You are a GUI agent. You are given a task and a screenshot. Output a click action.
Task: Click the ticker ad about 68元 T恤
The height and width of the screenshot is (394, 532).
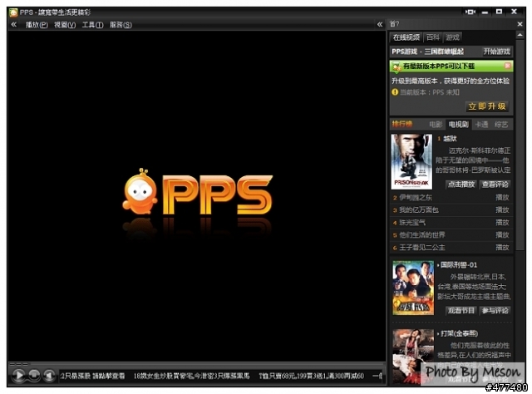(x=311, y=376)
